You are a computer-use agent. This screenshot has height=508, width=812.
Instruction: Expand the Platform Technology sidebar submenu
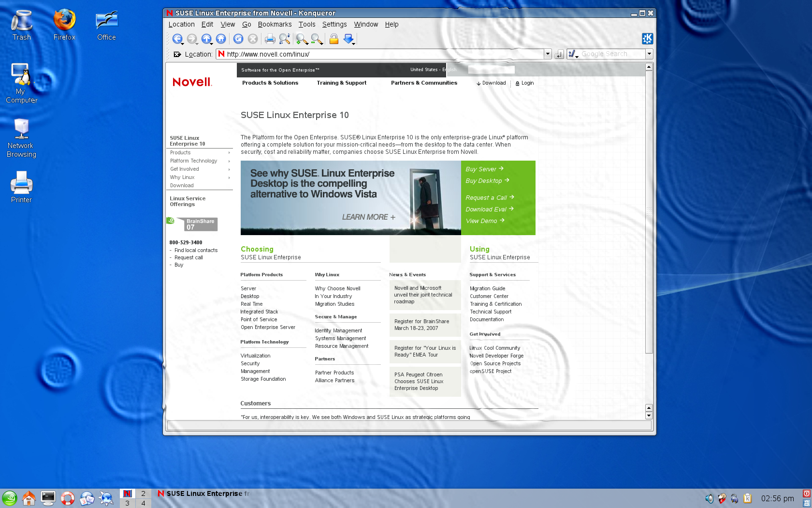(x=229, y=161)
